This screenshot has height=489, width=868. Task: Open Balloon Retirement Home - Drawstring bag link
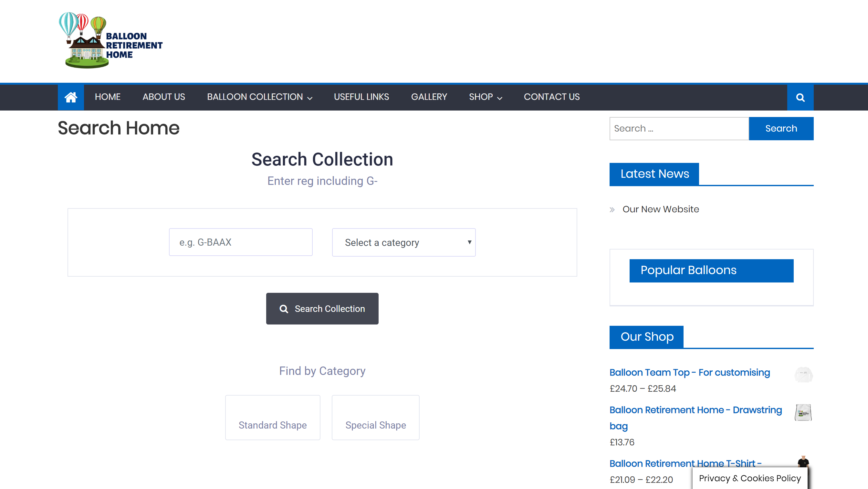click(x=695, y=418)
